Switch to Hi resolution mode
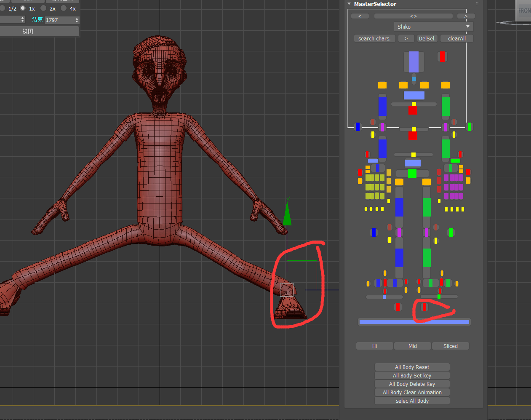Image resolution: width=531 pixels, height=420 pixels. [374, 346]
